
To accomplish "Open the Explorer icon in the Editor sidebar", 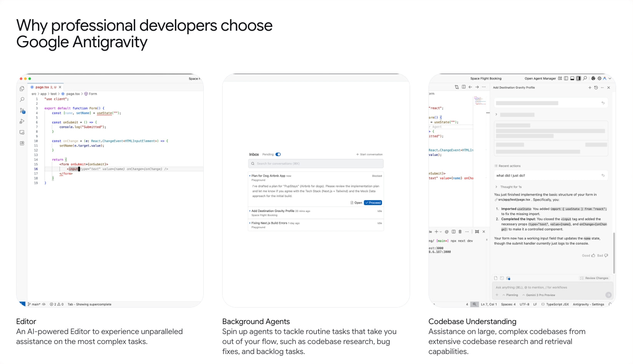I will point(22,89).
